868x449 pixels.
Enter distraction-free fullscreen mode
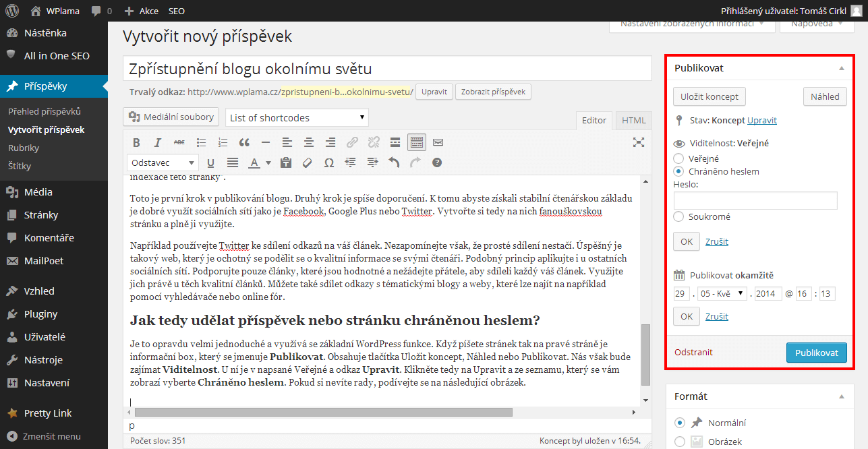pos(639,142)
